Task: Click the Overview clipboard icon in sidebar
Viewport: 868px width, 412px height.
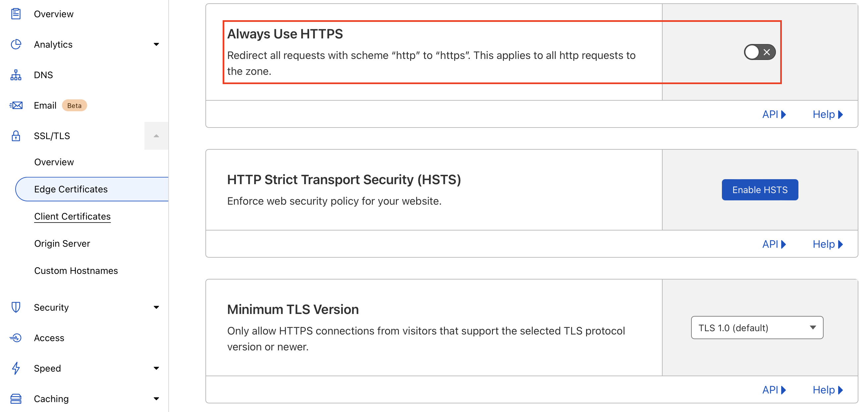Action: tap(16, 14)
